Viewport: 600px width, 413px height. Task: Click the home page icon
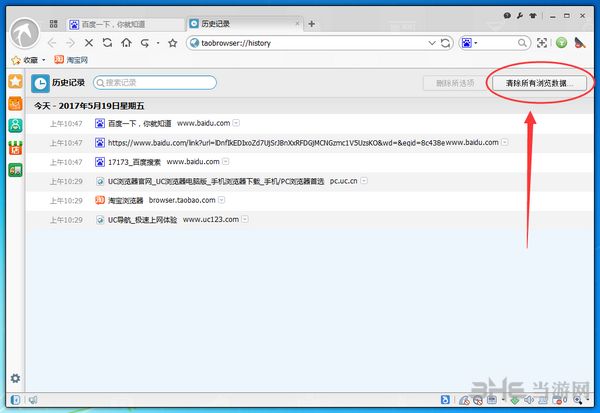coord(127,43)
